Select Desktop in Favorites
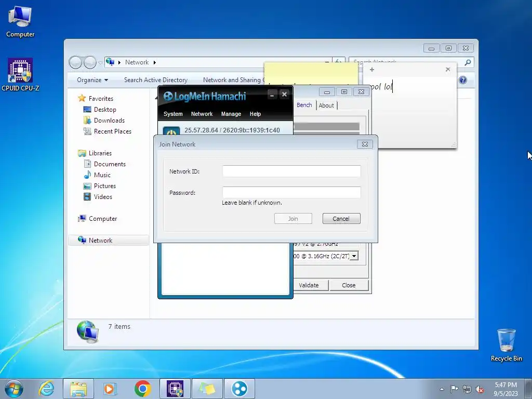Viewport: 532px width, 399px height. click(x=105, y=109)
